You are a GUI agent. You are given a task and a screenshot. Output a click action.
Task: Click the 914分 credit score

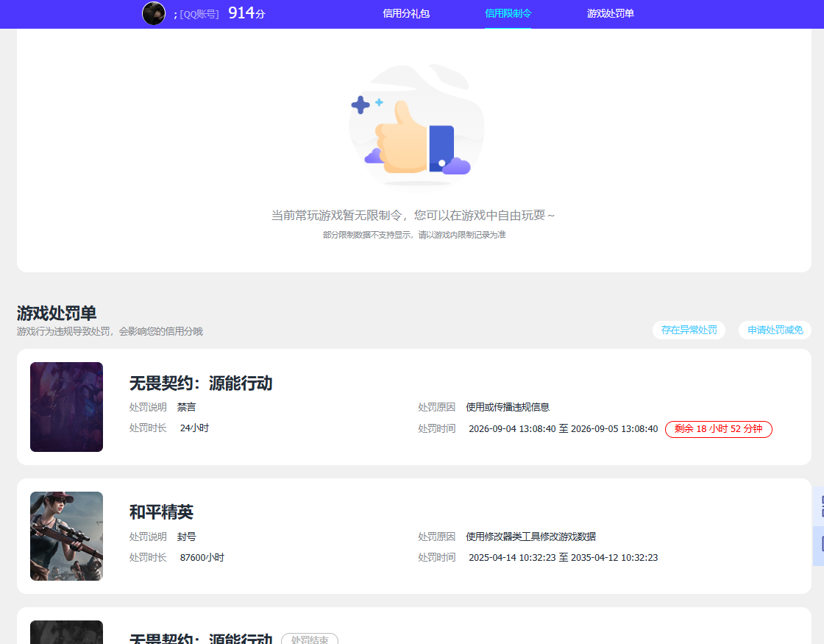[246, 13]
